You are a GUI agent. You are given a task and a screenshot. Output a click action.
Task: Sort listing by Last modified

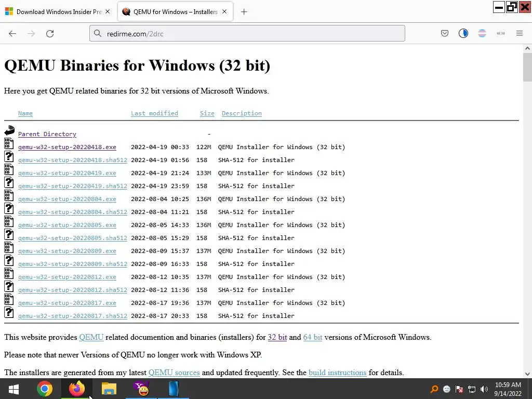tap(154, 113)
